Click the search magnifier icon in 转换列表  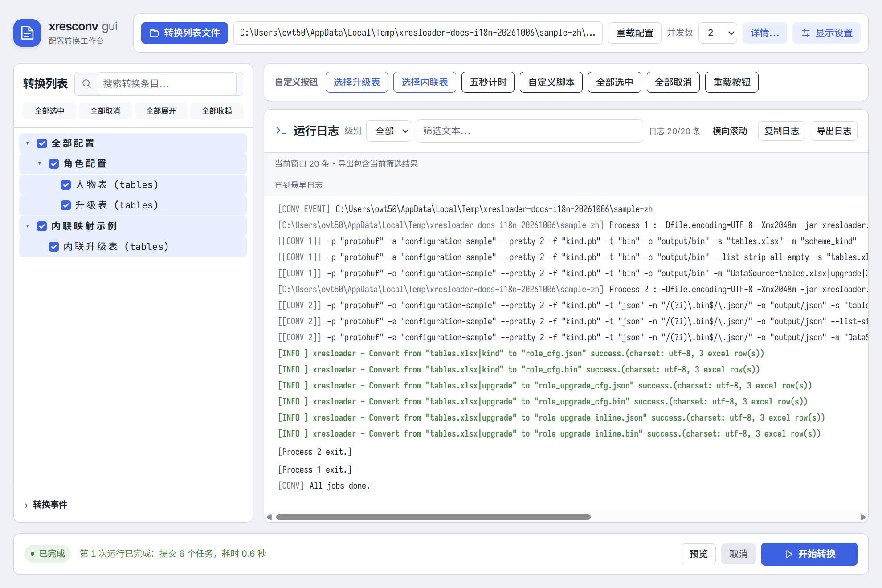pyautogui.click(x=86, y=84)
